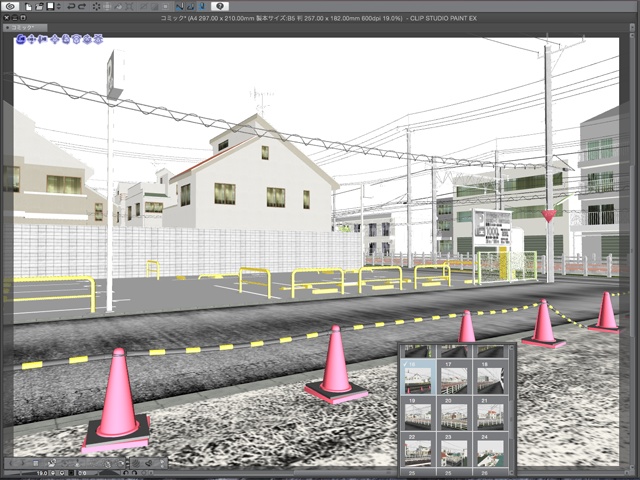Open the save options stepper arrows

59,7
